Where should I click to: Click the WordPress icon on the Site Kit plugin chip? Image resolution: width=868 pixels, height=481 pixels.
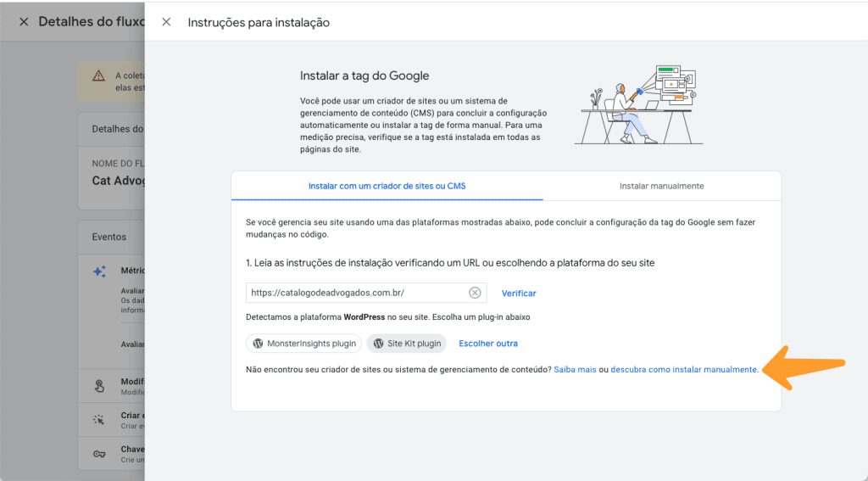tap(379, 344)
